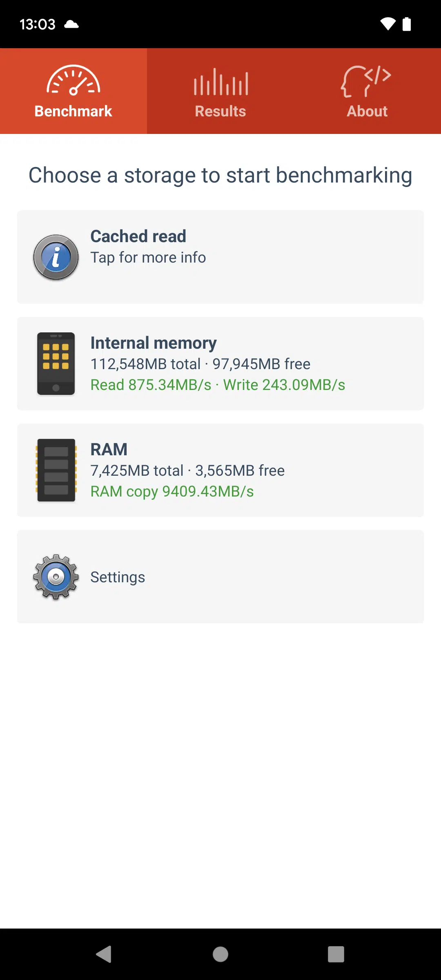The width and height of the screenshot is (441, 980).
Task: Select the Benchmark tab label
Action: click(x=73, y=111)
